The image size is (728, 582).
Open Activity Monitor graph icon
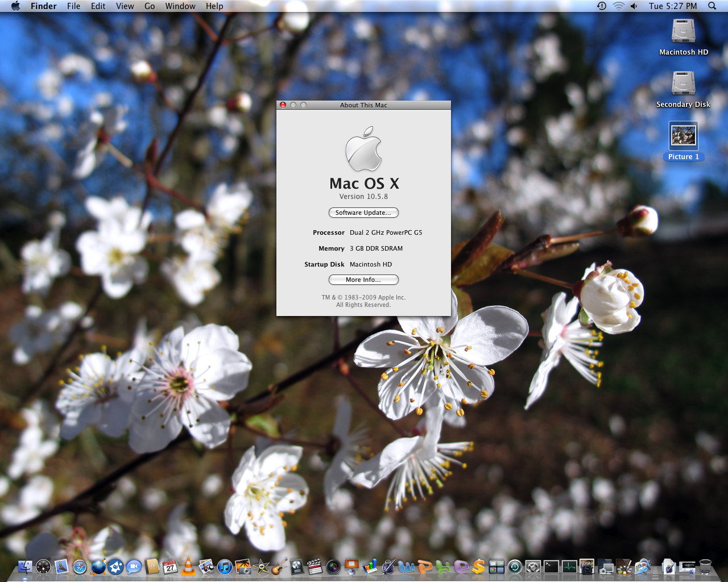(x=569, y=567)
